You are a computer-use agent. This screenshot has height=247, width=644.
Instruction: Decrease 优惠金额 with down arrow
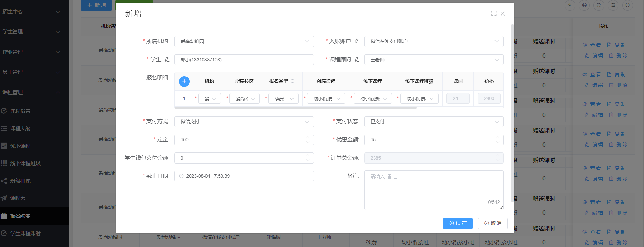click(498, 142)
